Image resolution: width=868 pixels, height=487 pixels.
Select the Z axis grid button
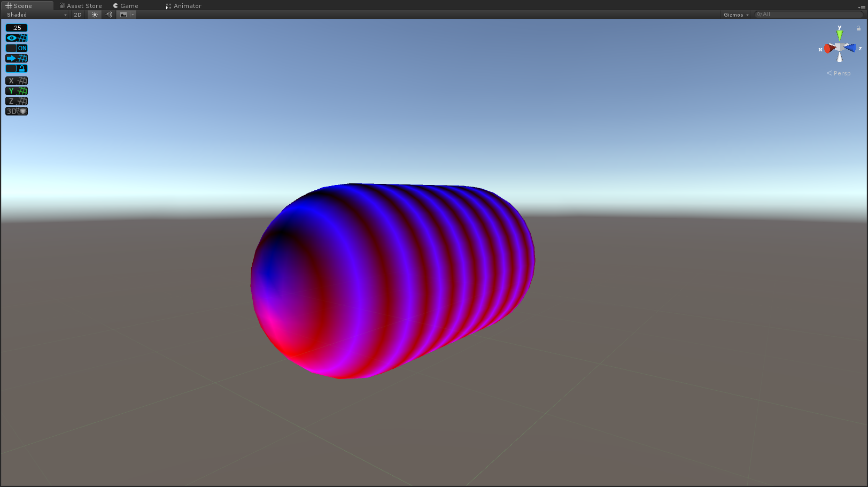point(17,101)
